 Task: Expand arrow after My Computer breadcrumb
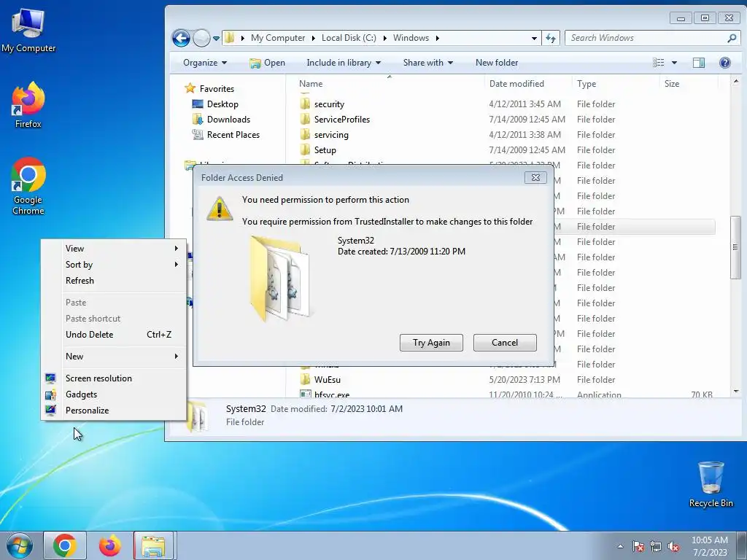click(x=313, y=38)
